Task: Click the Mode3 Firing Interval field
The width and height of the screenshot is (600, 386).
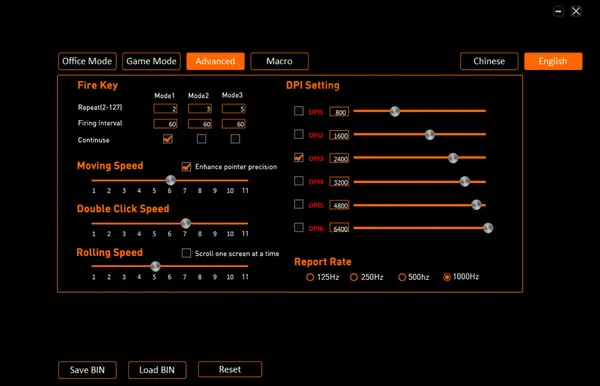Action: [x=234, y=124]
